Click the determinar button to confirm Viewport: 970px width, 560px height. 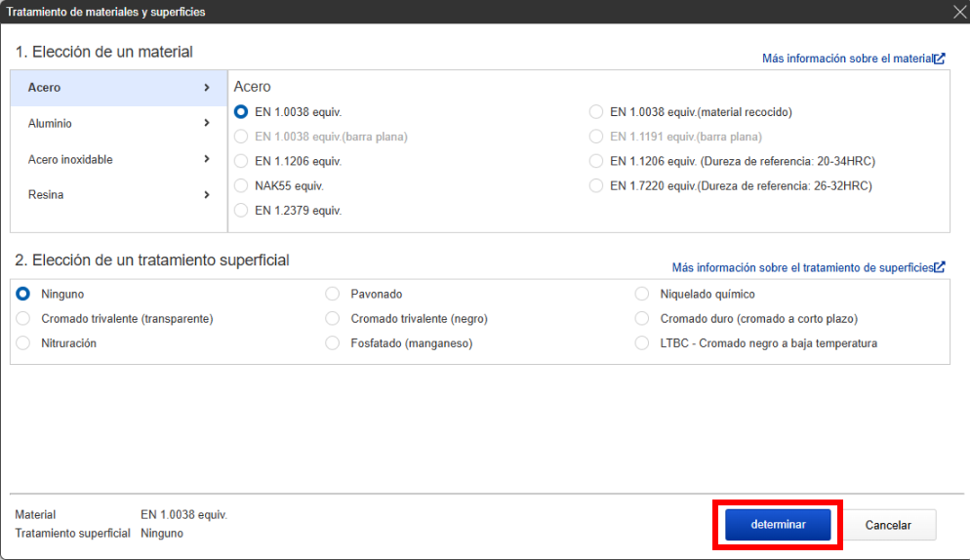pos(778,525)
